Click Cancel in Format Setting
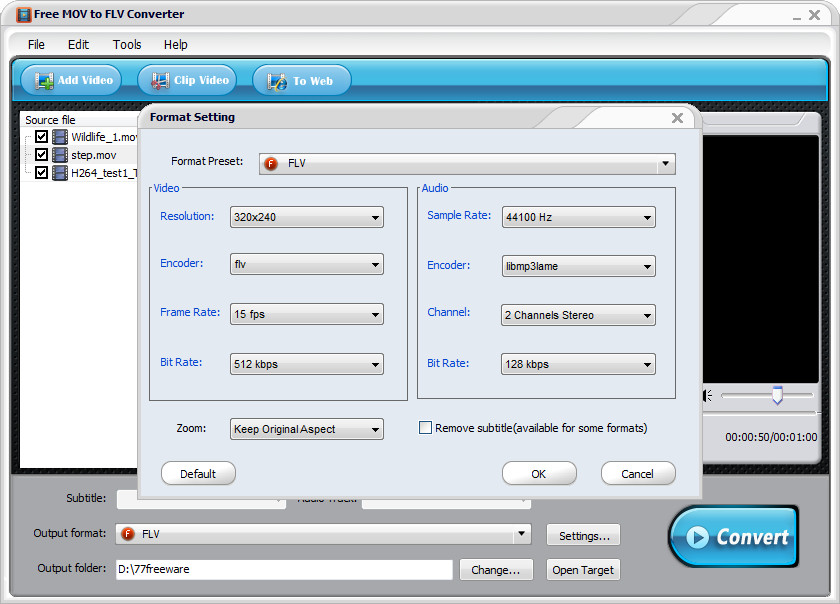Image resolution: width=840 pixels, height=604 pixels. pos(638,474)
